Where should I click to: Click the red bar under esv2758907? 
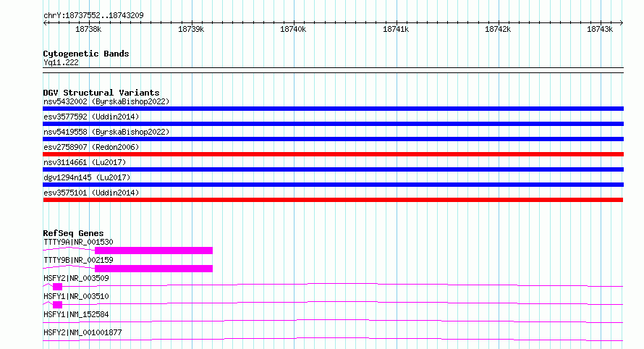tap(333, 154)
